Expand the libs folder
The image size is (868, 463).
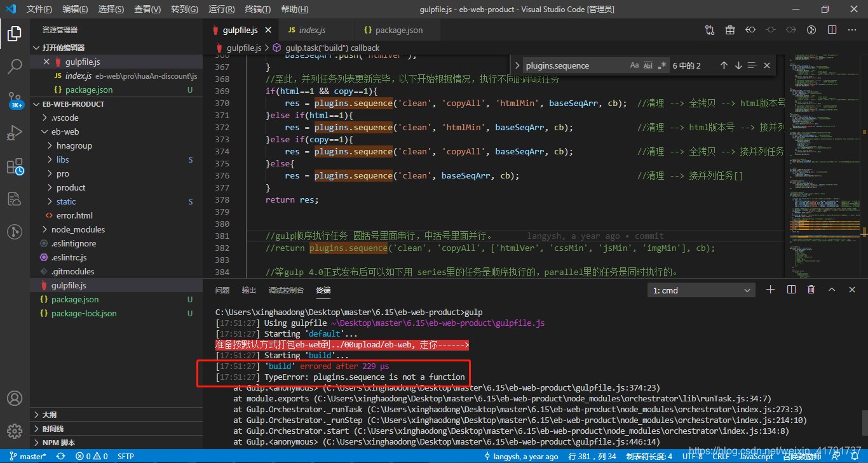click(x=116, y=159)
